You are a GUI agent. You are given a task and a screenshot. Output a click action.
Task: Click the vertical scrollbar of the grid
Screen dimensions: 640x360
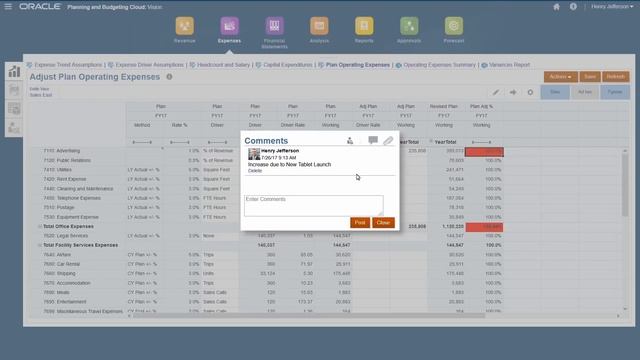pos(625,185)
